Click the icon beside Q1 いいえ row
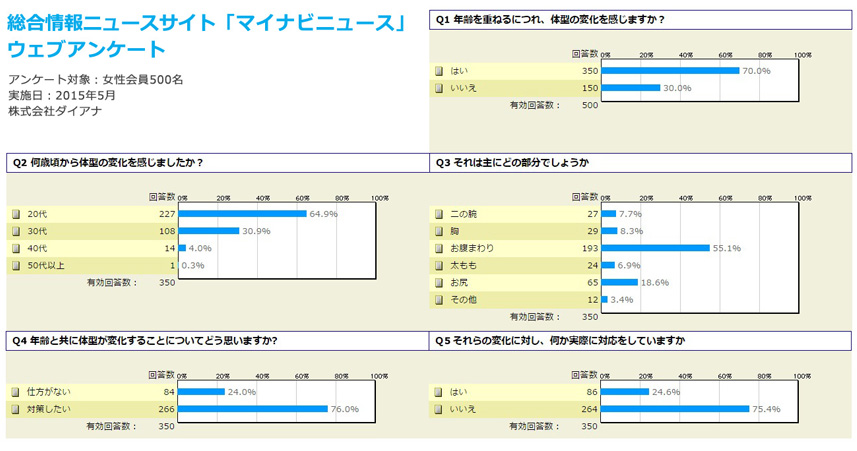Screen dimensions: 857x451 coord(439,88)
